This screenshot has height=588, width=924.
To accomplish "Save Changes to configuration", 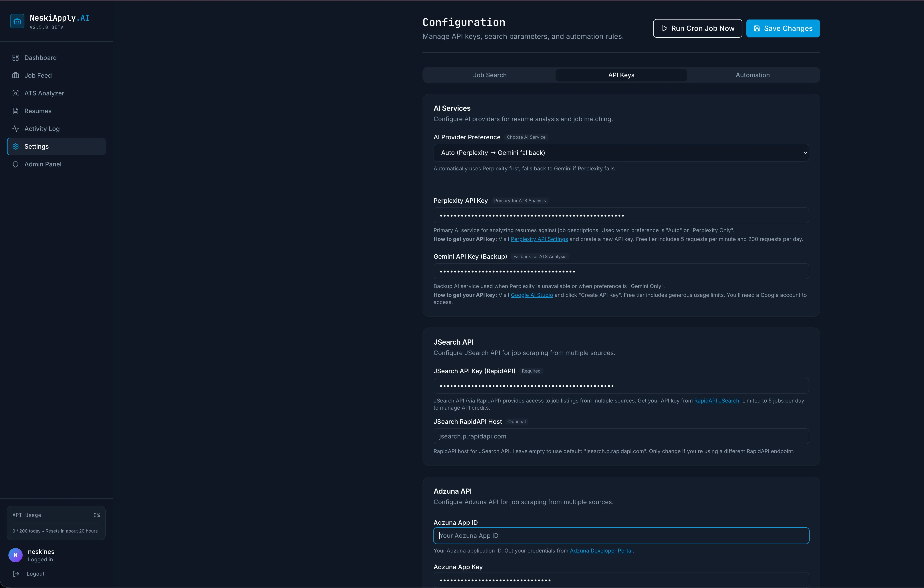I will 783,28.
